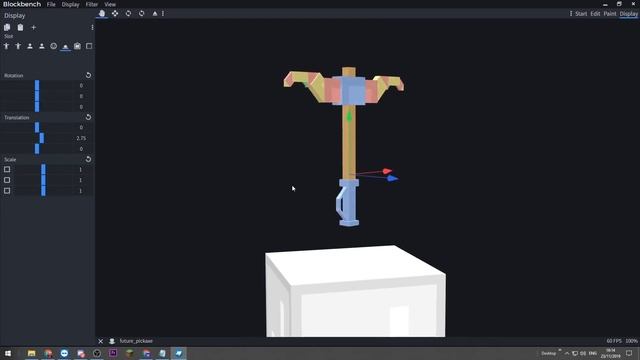Image resolution: width=640 pixels, height=360 pixels.
Task: Open the toolbar three-dot overflow menu
Action: pyautogui.click(x=163, y=13)
